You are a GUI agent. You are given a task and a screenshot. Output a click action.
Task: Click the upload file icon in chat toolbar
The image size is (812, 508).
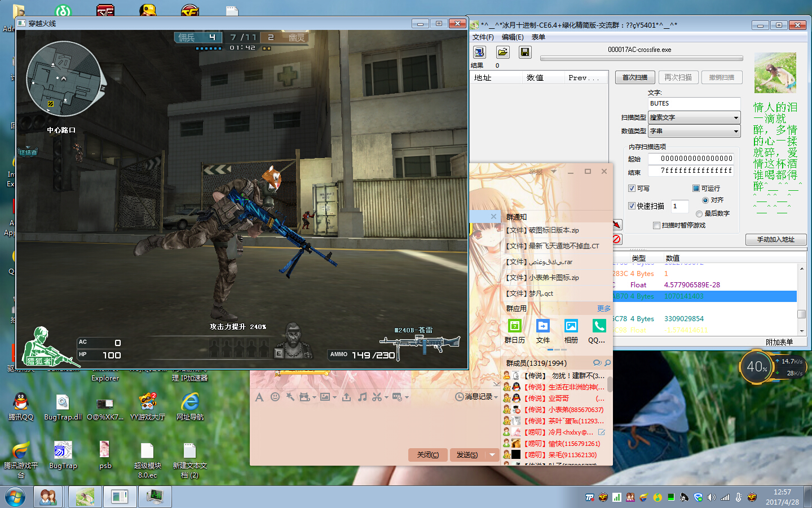click(346, 397)
